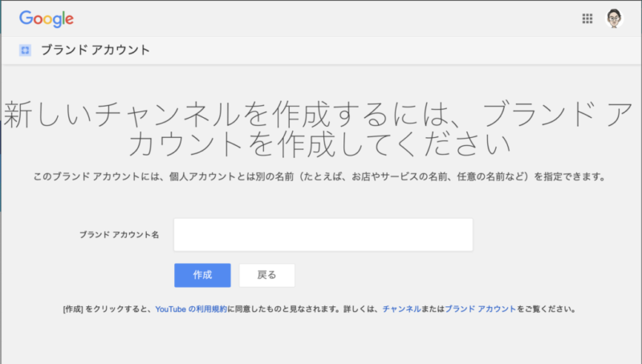Image resolution: width=642 pixels, height=364 pixels.
Task: Click the ブランド アカウント header title
Action: click(95, 51)
